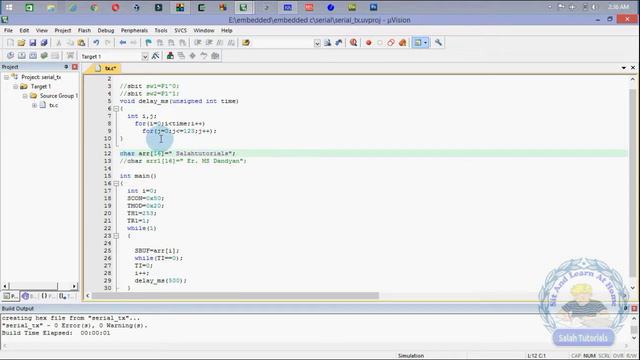Undo the last edit

96,43
